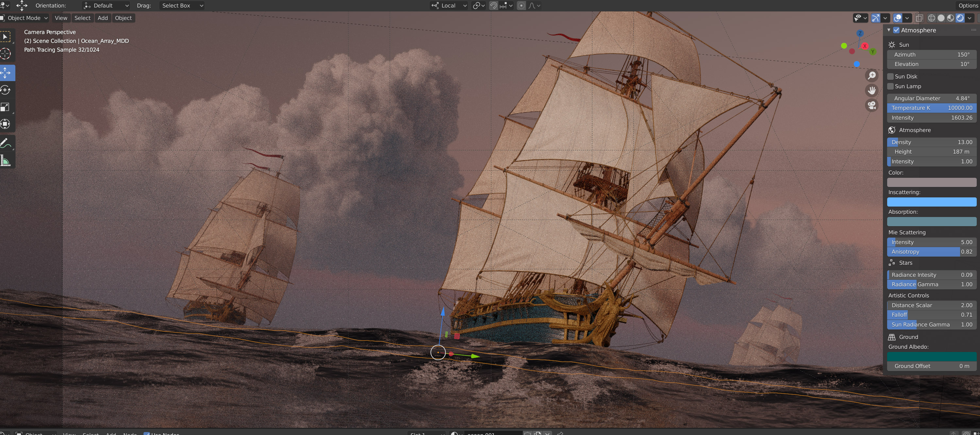
Task: Select the Rotate tool
Action: coord(6,90)
